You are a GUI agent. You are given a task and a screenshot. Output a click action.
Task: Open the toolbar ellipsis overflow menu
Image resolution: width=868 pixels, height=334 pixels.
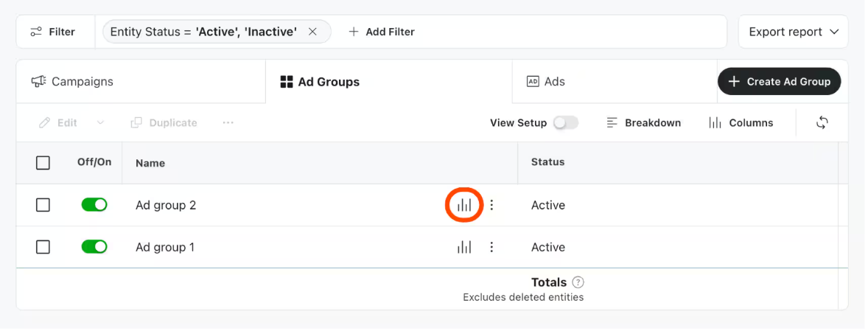[x=228, y=123]
